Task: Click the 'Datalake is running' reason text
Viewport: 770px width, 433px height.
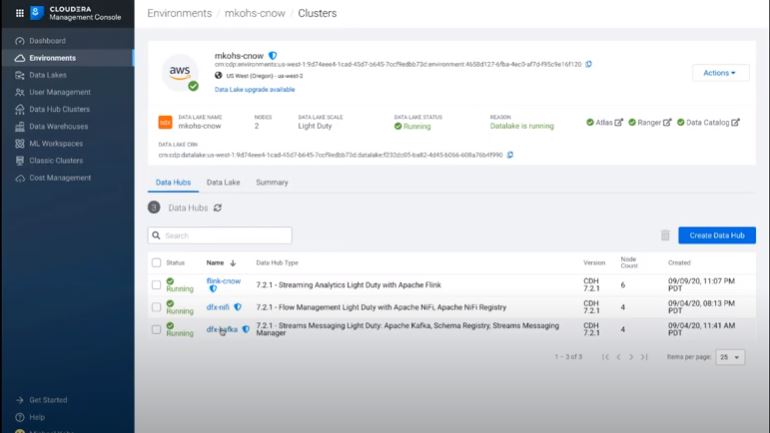Action: coord(522,126)
